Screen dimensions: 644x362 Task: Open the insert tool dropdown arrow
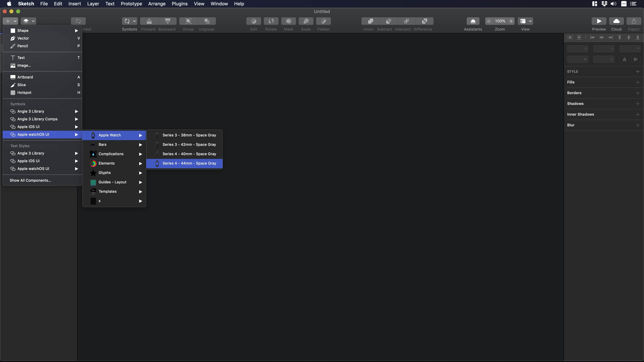pos(15,21)
